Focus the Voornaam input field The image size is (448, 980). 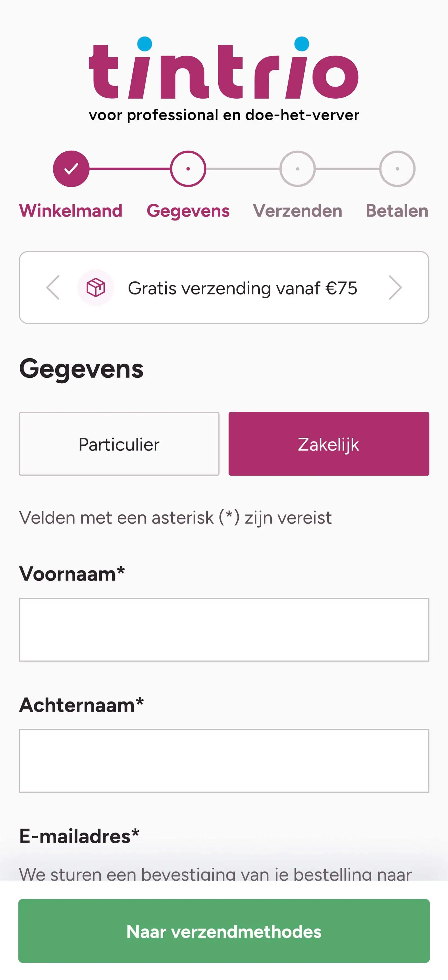[x=224, y=630]
